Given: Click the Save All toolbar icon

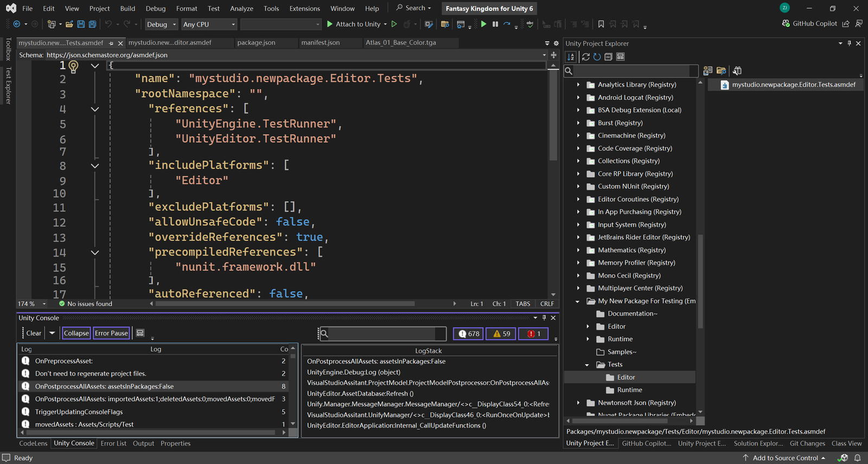Looking at the screenshot, I should point(92,24).
